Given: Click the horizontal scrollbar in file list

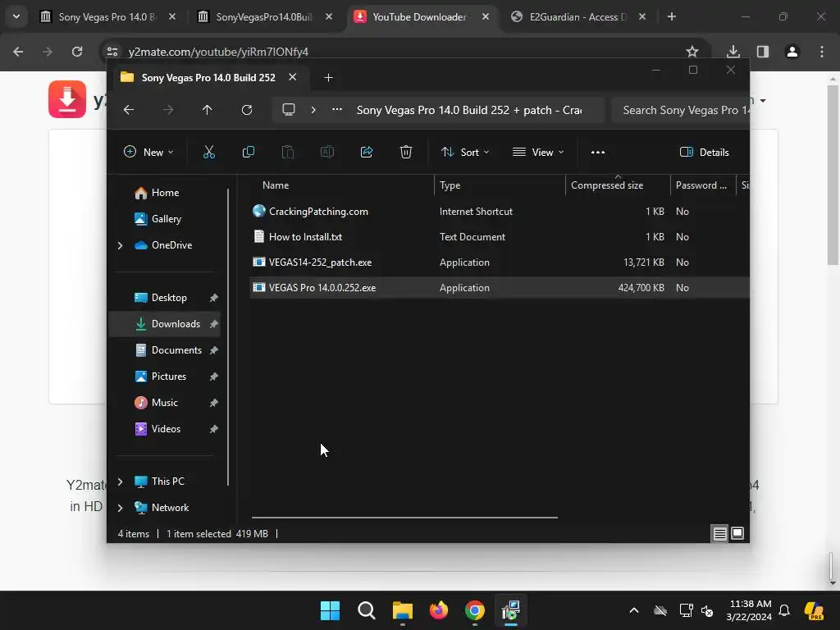Looking at the screenshot, I should pyautogui.click(x=404, y=518).
